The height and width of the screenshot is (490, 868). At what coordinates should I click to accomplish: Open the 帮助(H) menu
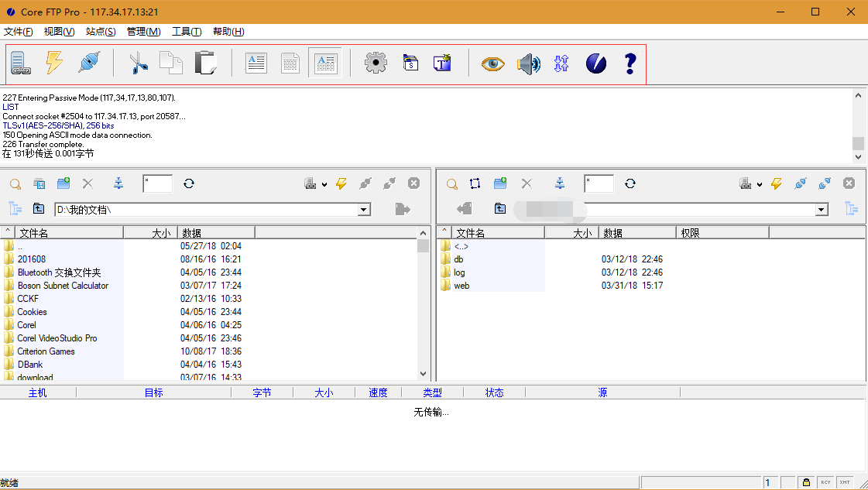(x=228, y=32)
